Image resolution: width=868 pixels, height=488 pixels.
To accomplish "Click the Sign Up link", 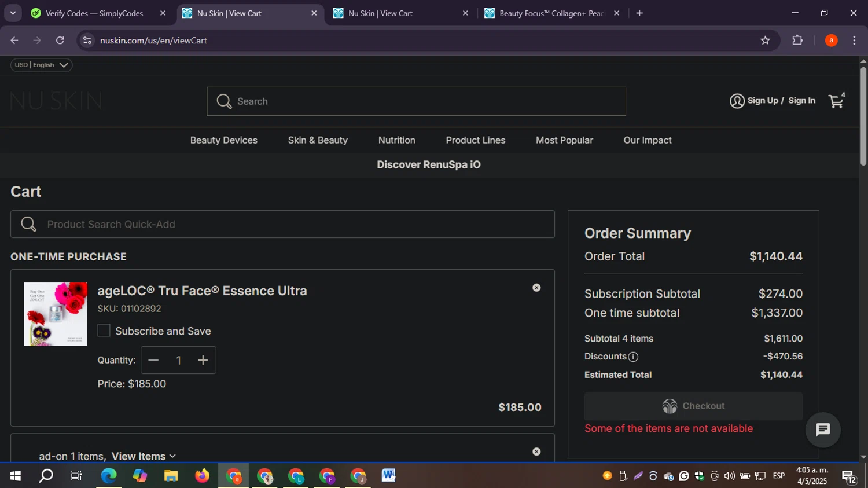I will (763, 101).
